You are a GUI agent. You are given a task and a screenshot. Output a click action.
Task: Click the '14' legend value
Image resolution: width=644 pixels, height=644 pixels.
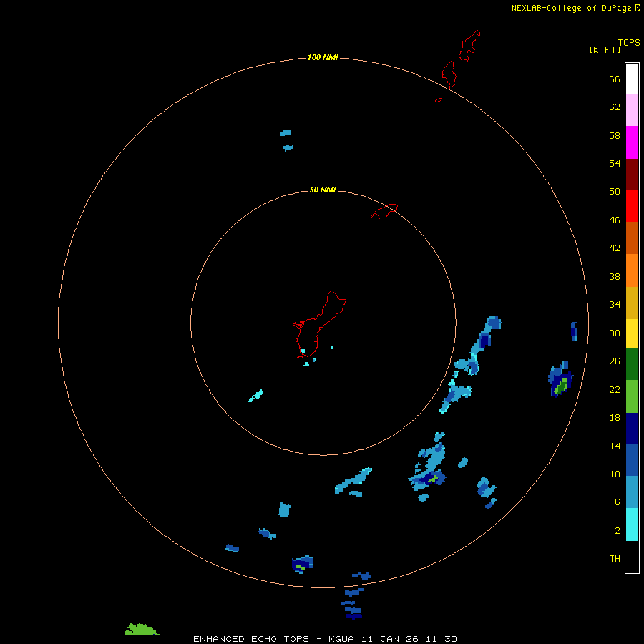(x=615, y=446)
